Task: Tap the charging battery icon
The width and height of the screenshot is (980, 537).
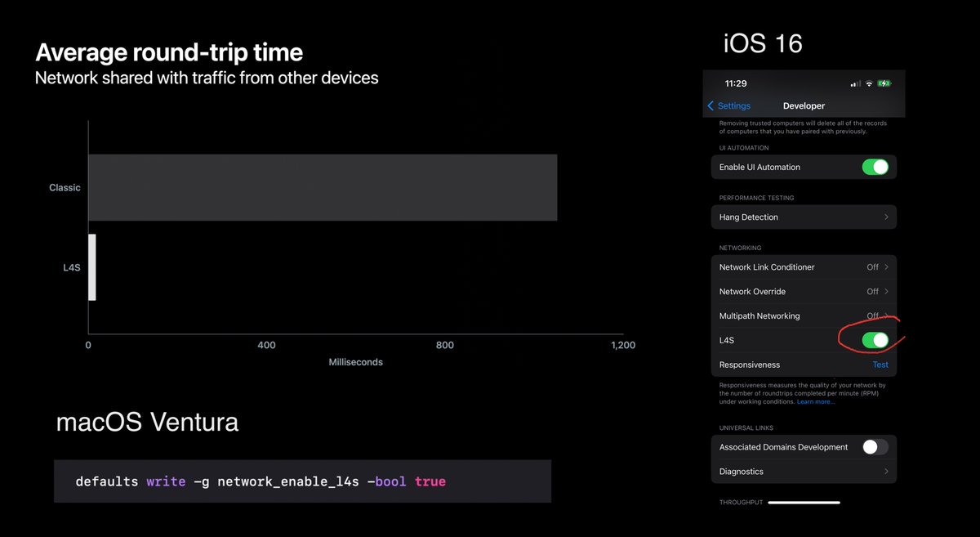Action: (x=884, y=83)
